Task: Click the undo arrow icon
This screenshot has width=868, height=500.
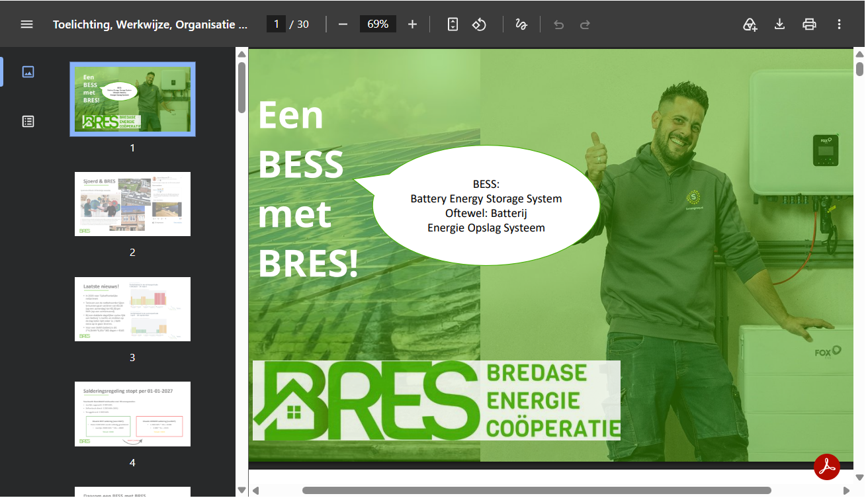Action: tap(558, 24)
